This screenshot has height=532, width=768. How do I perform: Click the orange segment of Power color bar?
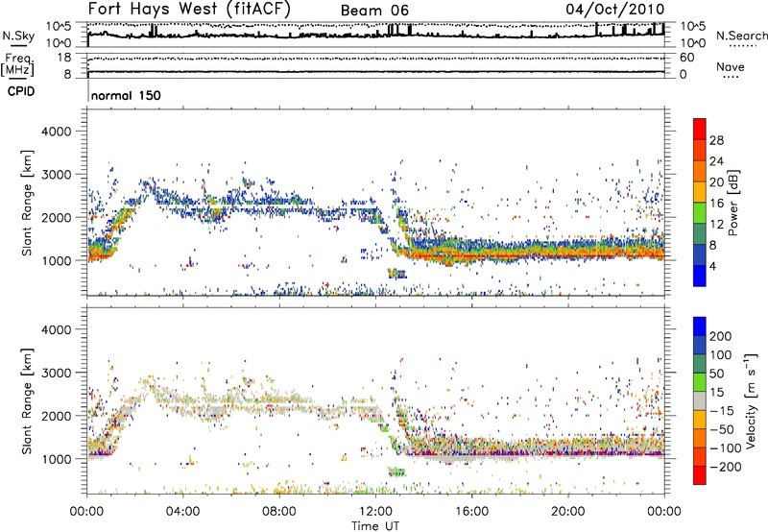point(700,171)
